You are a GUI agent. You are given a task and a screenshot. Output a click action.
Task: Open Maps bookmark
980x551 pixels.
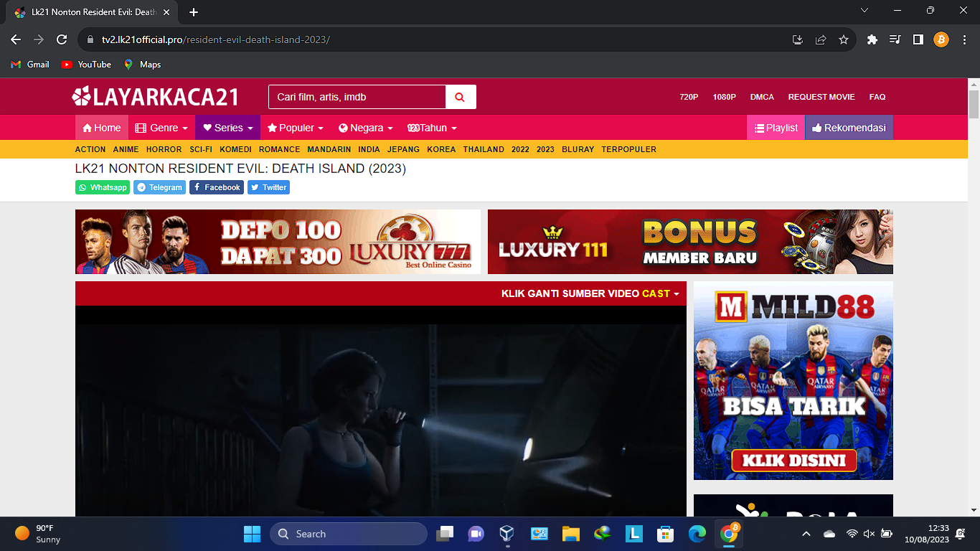(142, 65)
